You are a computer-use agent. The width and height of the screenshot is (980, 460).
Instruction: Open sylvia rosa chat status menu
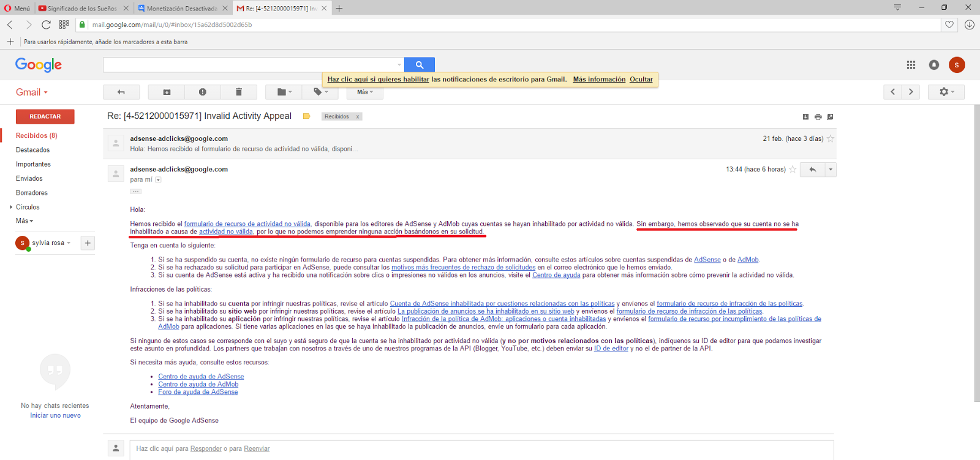click(51, 243)
